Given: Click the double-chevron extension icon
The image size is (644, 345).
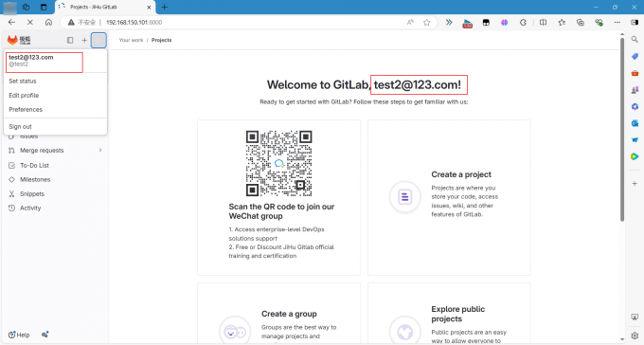Looking at the screenshot, I should (x=449, y=22).
